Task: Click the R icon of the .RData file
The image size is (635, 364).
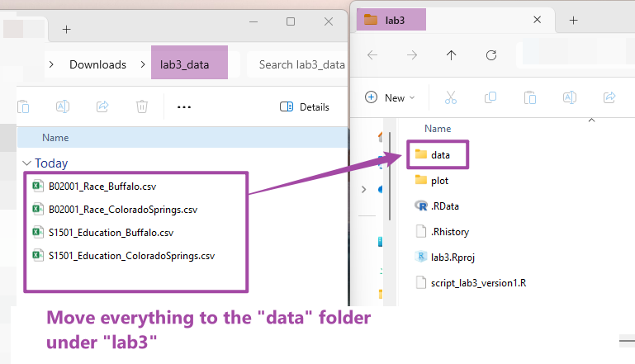Action: (421, 206)
